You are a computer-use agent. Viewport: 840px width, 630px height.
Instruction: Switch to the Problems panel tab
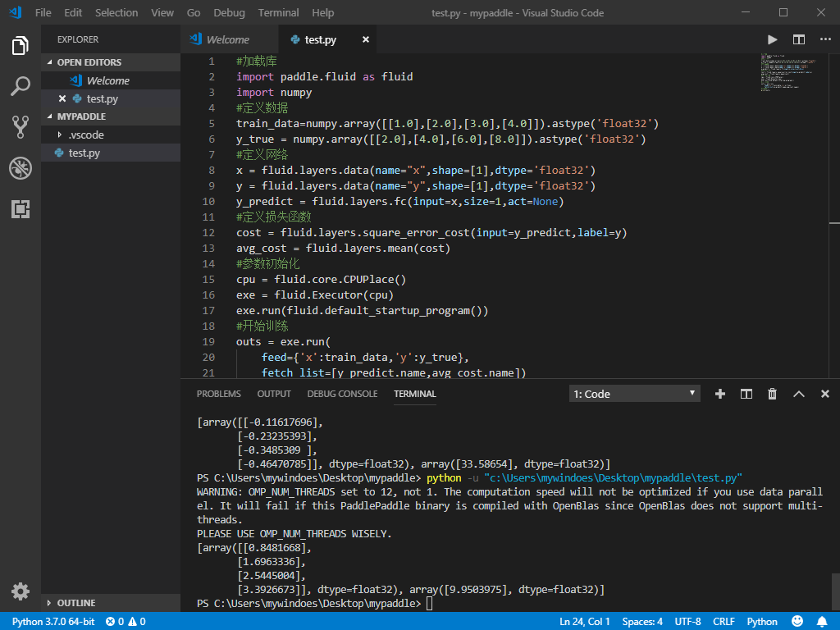click(218, 395)
